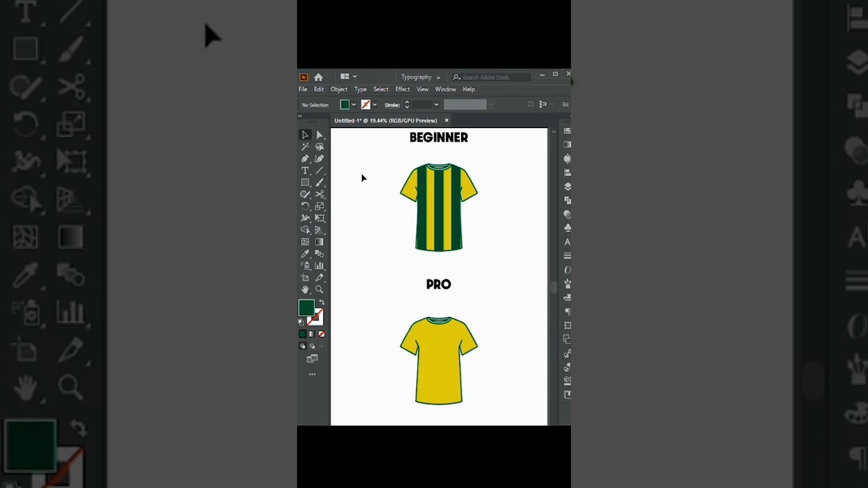Pick the Paintbrush tool

319,182
